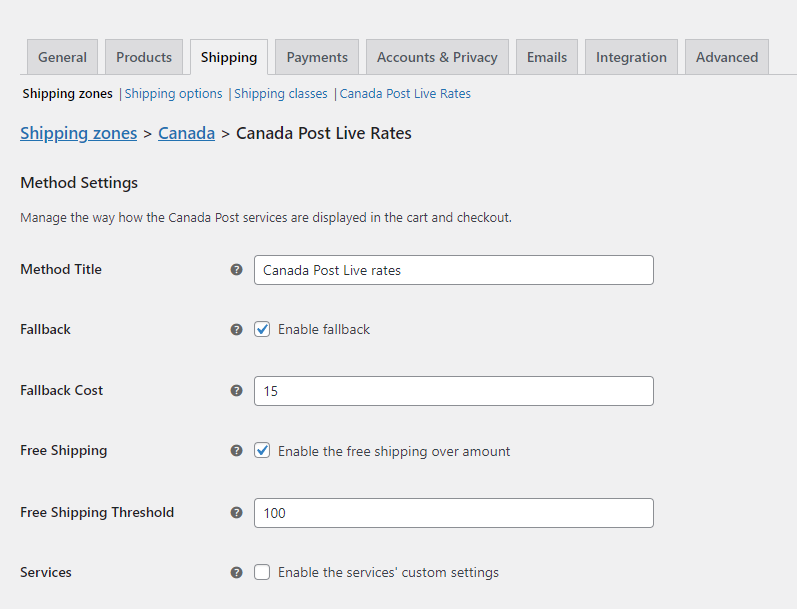797x609 pixels.
Task: Click the Free Shipping Threshold input field
Action: 454,513
